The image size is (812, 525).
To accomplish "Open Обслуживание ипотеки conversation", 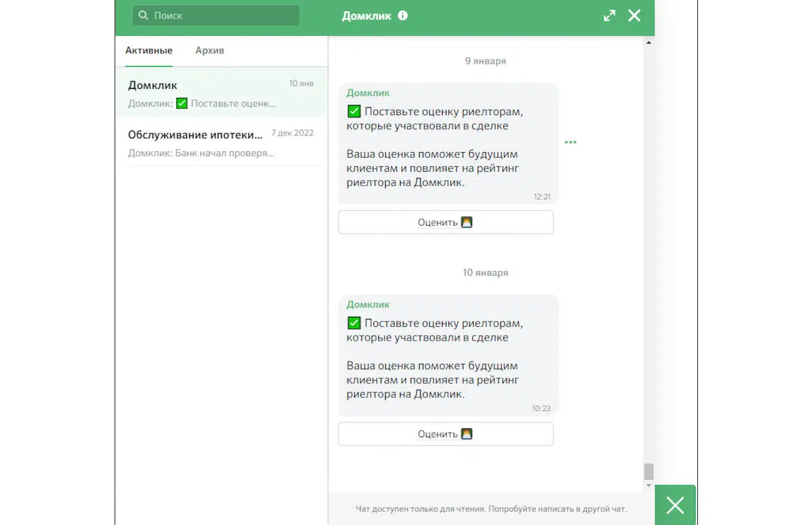I will [x=221, y=143].
